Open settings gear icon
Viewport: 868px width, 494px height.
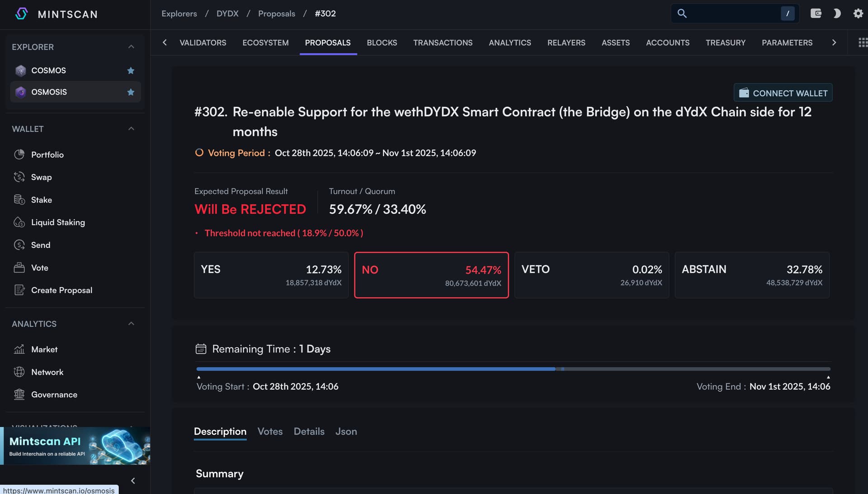858,14
